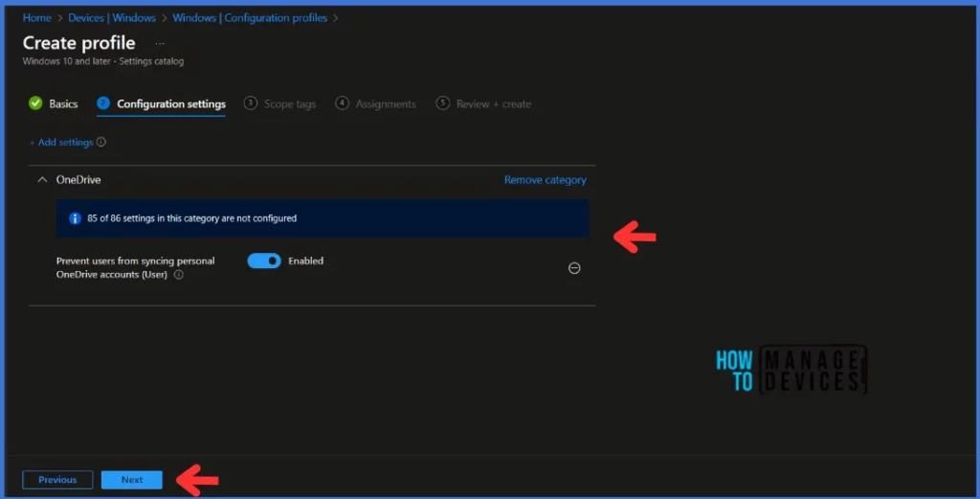
Task: Click the Next button
Action: [x=132, y=480]
